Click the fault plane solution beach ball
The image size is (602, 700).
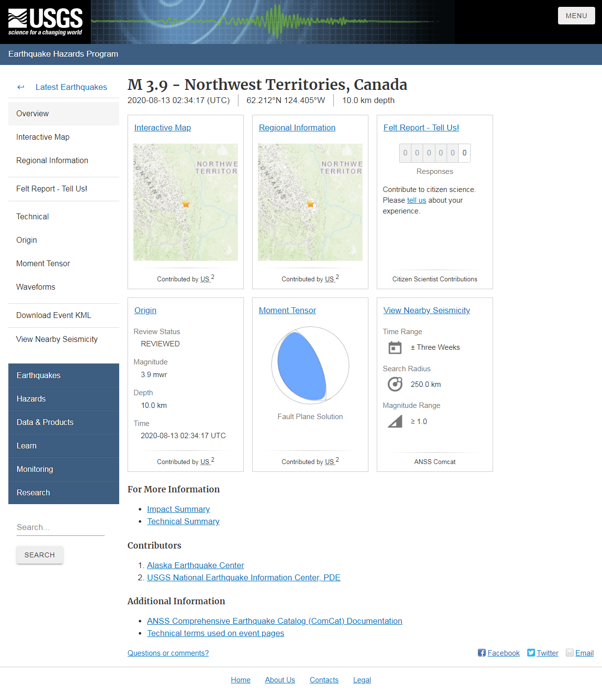pos(310,365)
